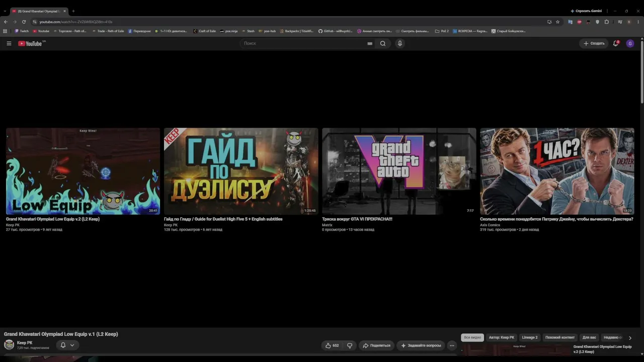
Task: Select the 'Для вас' chip
Action: tap(589, 337)
